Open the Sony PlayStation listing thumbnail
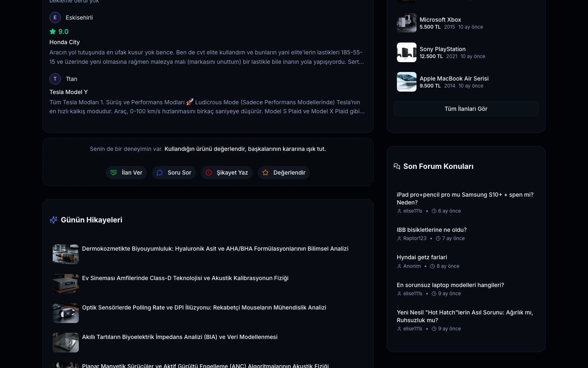Image resolution: width=588 pixels, height=368 pixels. (407, 52)
